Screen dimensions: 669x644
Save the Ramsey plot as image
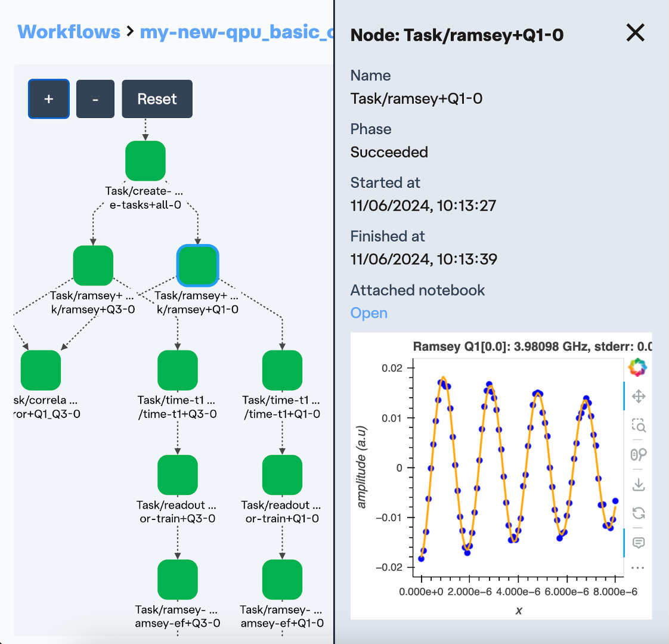tap(638, 484)
